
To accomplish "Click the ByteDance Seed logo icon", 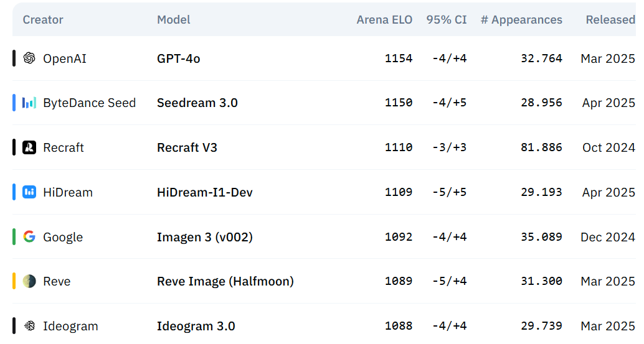I will (29, 103).
